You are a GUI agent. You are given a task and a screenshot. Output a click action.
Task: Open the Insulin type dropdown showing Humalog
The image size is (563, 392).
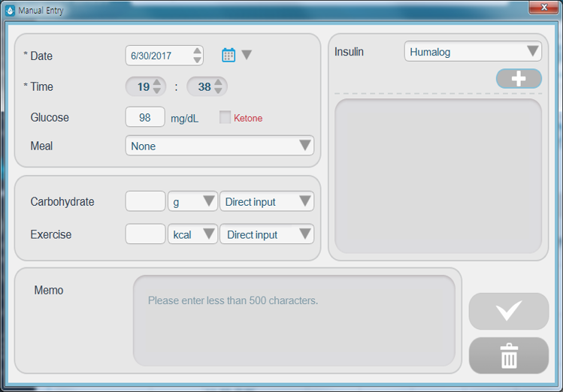[473, 52]
